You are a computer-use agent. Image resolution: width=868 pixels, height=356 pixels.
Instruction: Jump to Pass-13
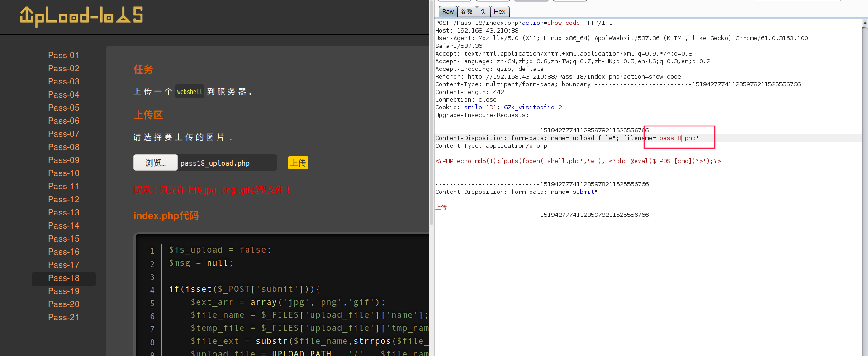click(x=63, y=212)
